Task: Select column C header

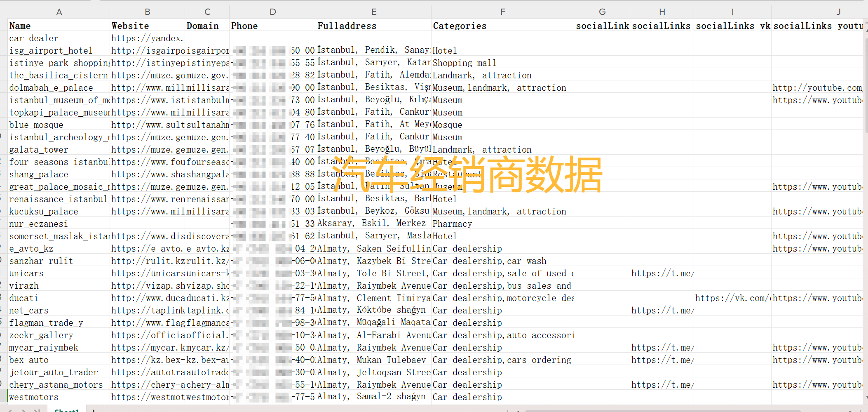Action: pyautogui.click(x=207, y=12)
